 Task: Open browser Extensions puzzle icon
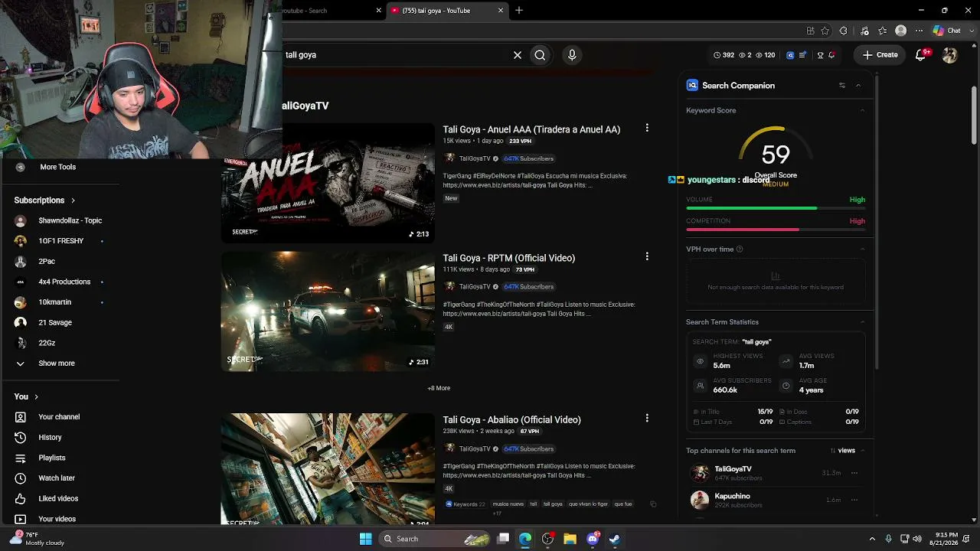click(844, 31)
